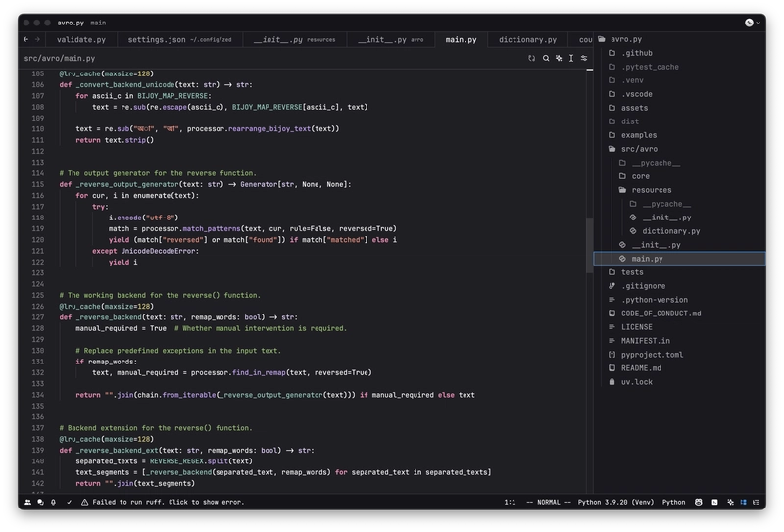Toggle the terminal panel icon
Screen dimensions: 784x532
pos(715,502)
